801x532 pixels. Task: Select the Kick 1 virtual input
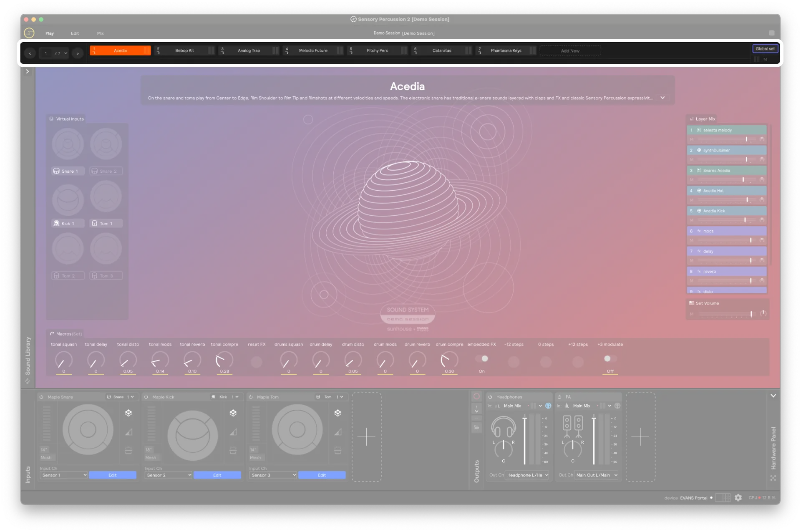pos(68,224)
